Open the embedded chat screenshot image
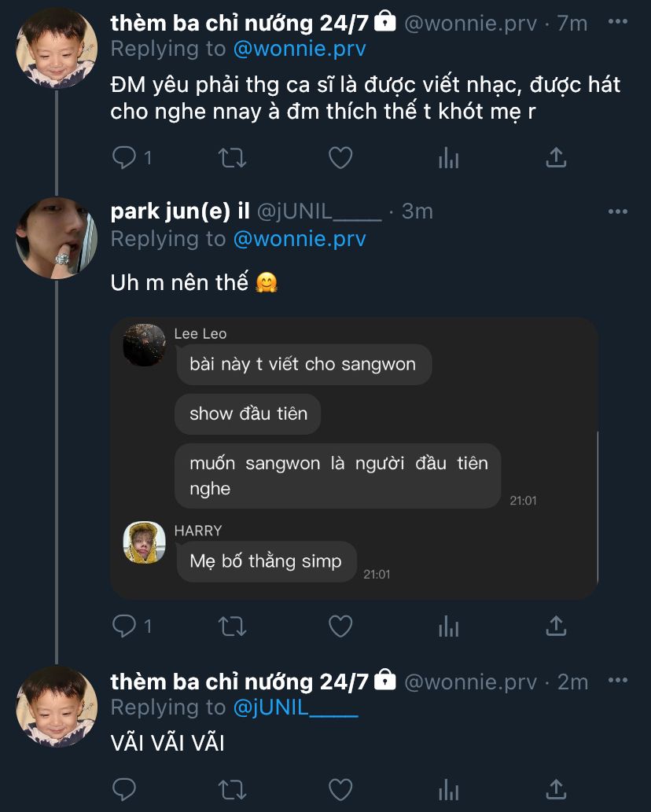 click(354, 458)
